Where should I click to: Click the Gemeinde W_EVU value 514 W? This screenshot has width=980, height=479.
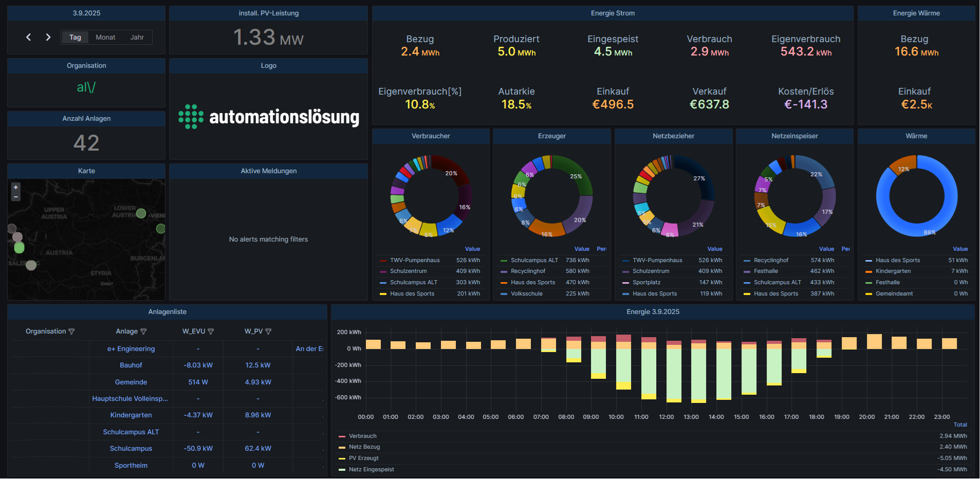[x=198, y=382]
